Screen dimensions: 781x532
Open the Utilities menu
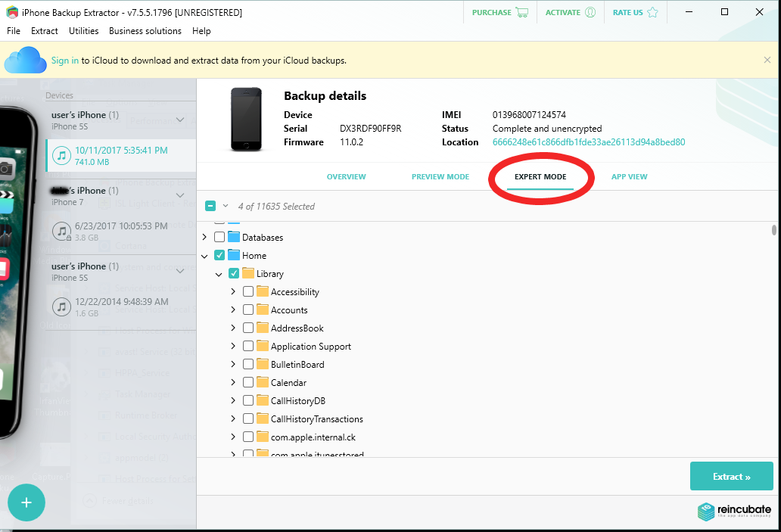[83, 31]
